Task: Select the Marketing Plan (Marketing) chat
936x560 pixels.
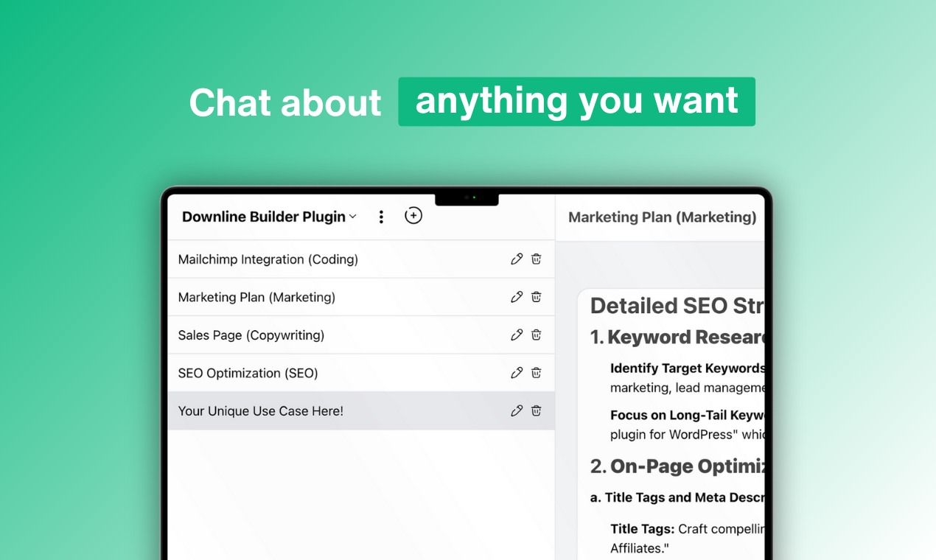Action: point(256,297)
